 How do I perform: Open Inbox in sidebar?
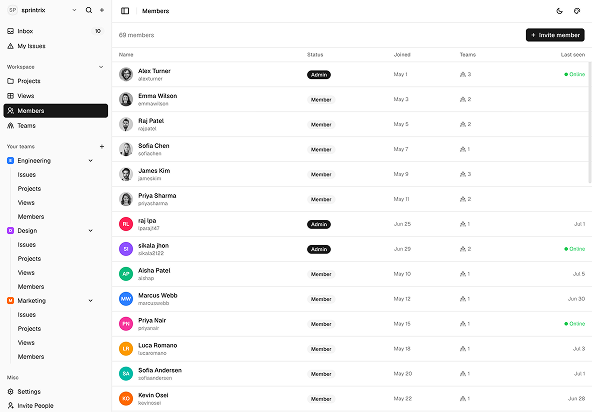(56, 31)
